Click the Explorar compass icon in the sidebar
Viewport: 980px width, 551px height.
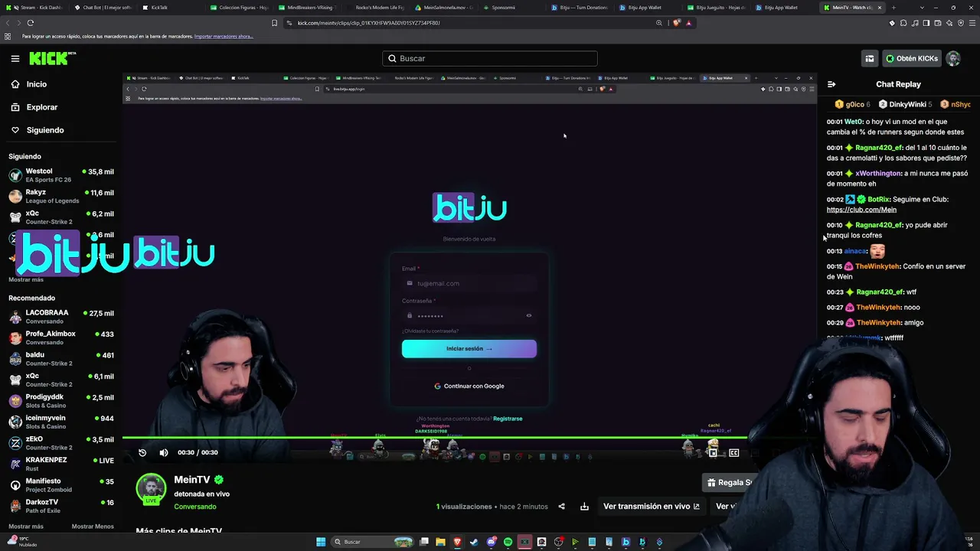[x=15, y=107]
